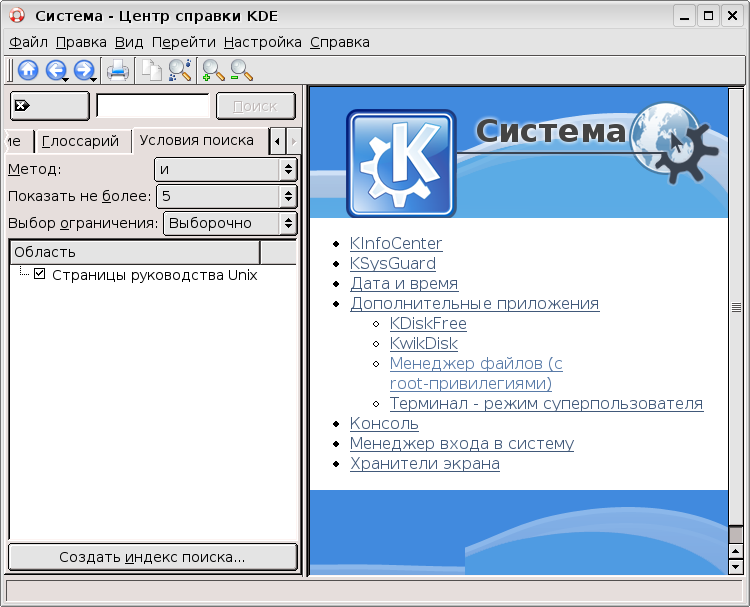The height and width of the screenshot is (607, 750).
Task: Click the Область column header
Action: pos(135,253)
